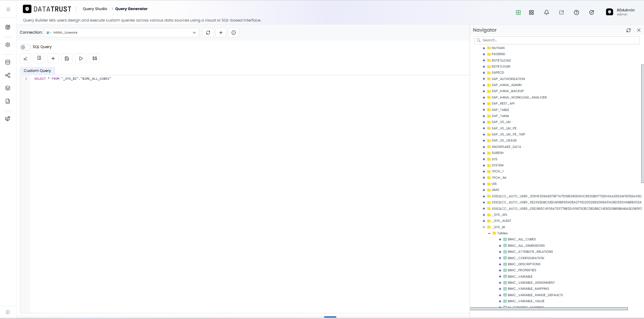The width and height of the screenshot is (644, 319).
Task: Open the help question mark icon
Action: coord(576,12)
